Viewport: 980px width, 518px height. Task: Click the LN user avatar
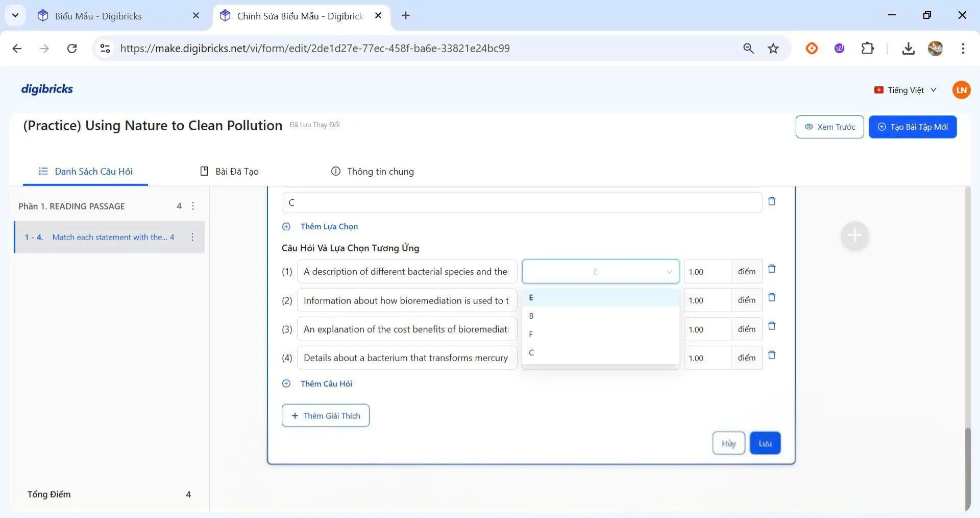[x=961, y=90]
